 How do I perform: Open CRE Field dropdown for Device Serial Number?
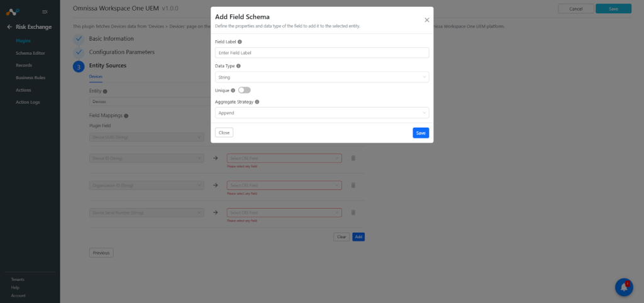[x=284, y=212]
